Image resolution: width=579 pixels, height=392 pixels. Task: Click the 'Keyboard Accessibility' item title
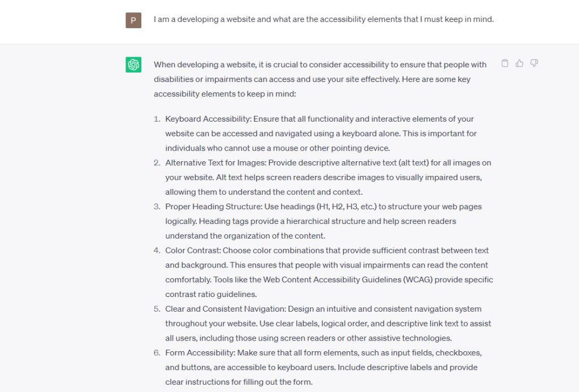click(208, 119)
